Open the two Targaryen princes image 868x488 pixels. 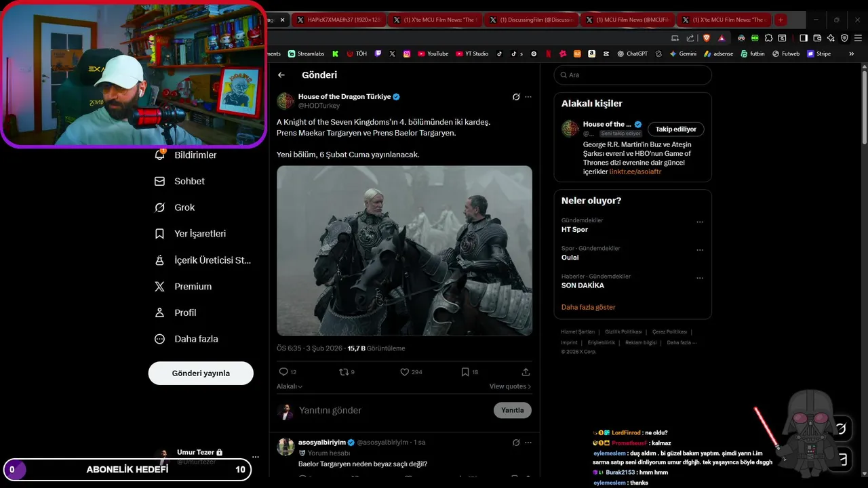404,251
